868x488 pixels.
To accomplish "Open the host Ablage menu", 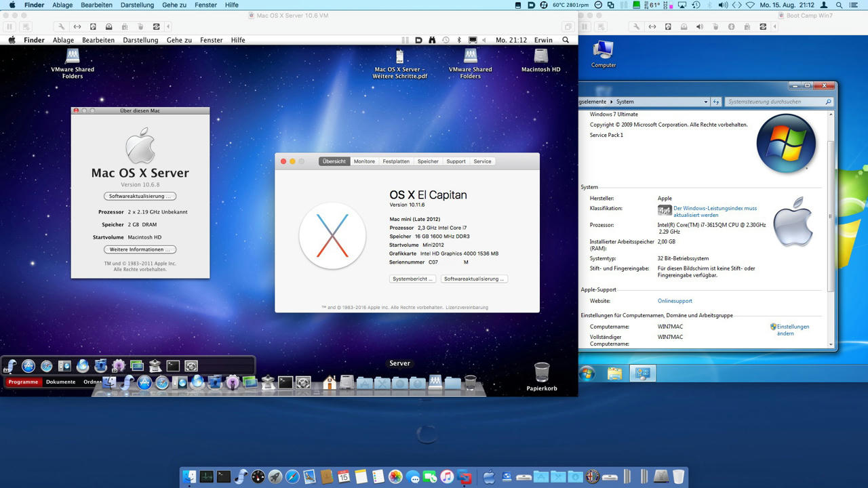I will [62, 5].
